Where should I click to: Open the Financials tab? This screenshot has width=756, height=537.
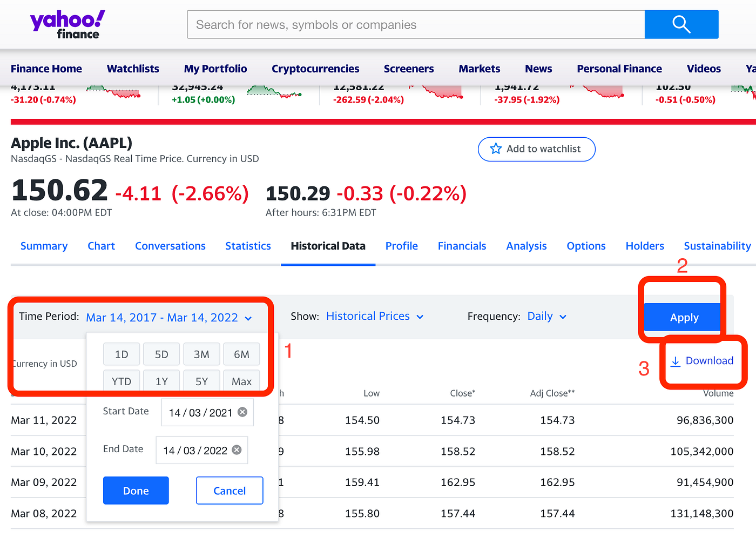click(462, 246)
